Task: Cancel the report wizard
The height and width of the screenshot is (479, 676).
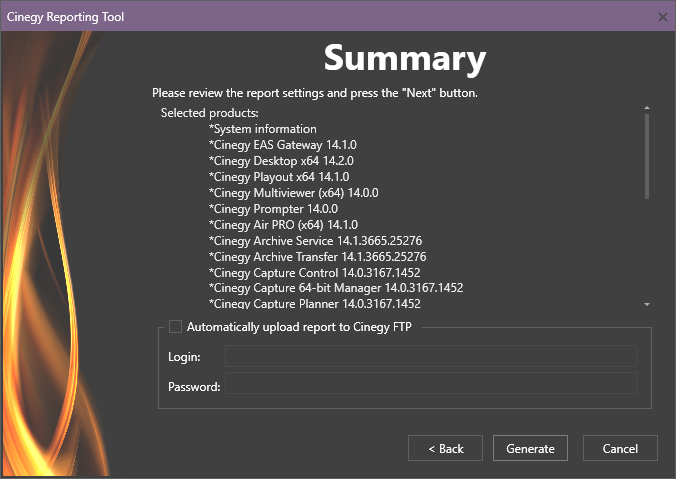Action: [x=620, y=448]
